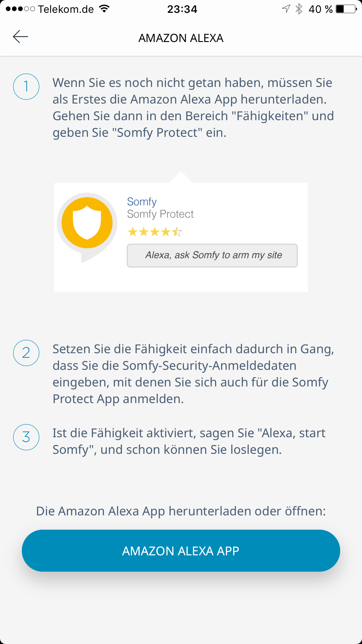362x644 pixels.
Task: Click the step 3 circled number
Action: (26, 437)
